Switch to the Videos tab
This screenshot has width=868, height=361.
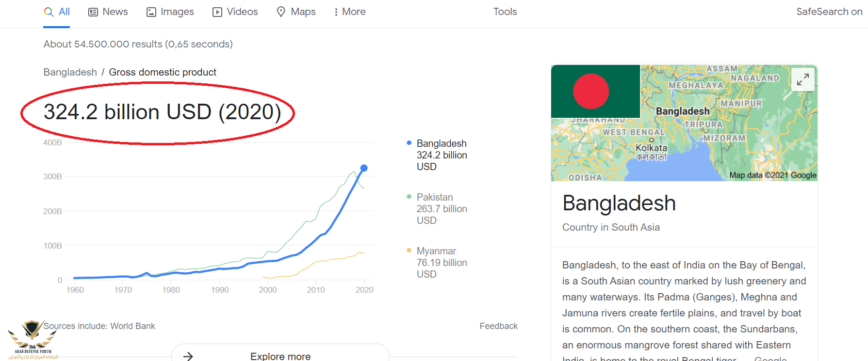242,12
